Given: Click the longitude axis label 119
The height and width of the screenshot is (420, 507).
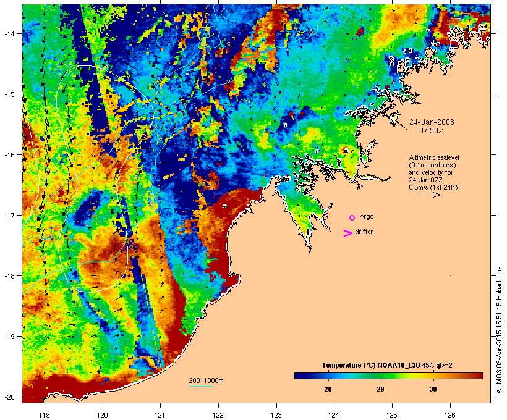Looking at the screenshot, I should pos(45,415).
